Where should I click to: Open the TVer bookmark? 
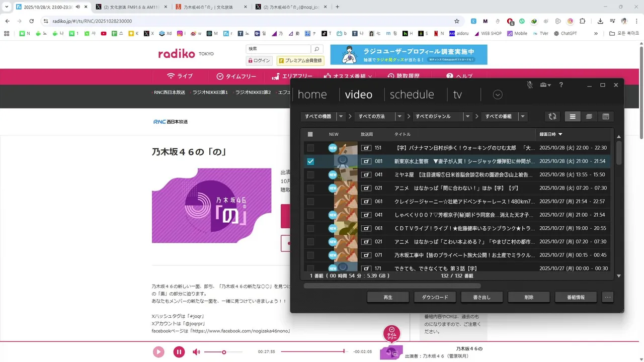click(540, 34)
